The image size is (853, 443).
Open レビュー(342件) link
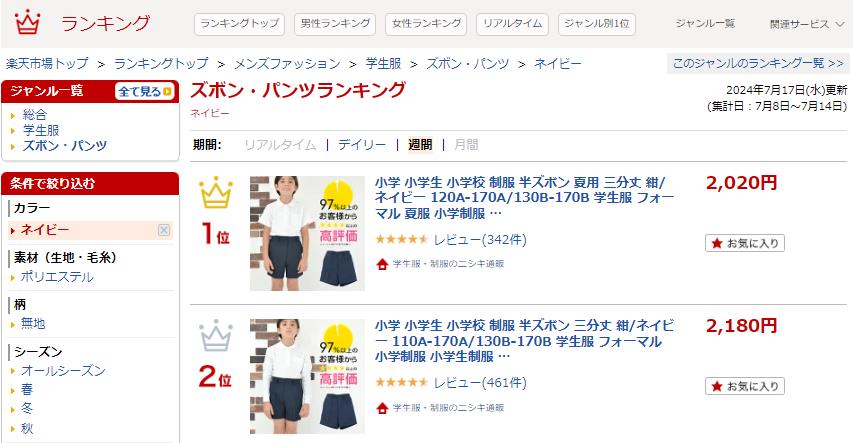pyautogui.click(x=480, y=239)
